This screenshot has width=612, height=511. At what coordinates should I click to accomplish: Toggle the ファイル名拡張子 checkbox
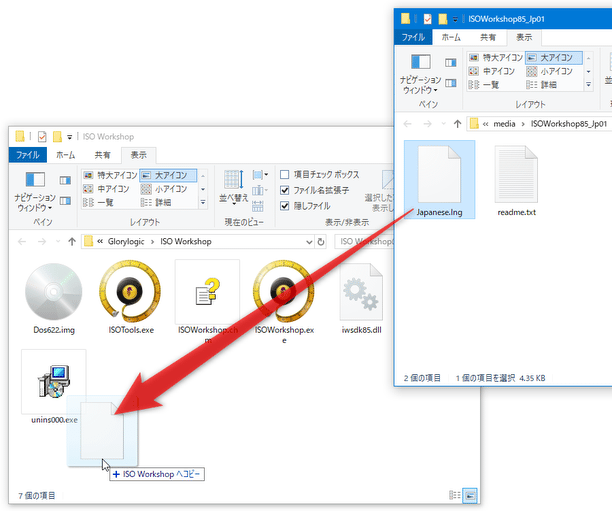point(285,189)
